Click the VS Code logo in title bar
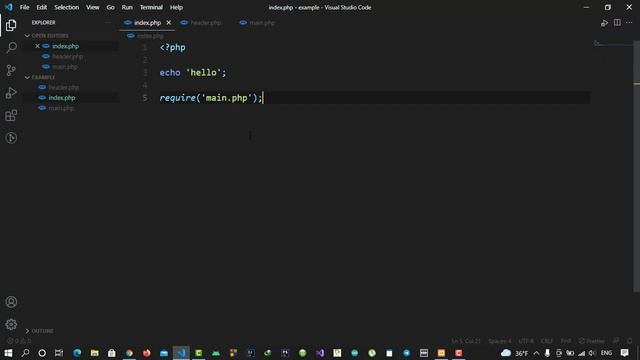640x360 pixels. pos(9,7)
